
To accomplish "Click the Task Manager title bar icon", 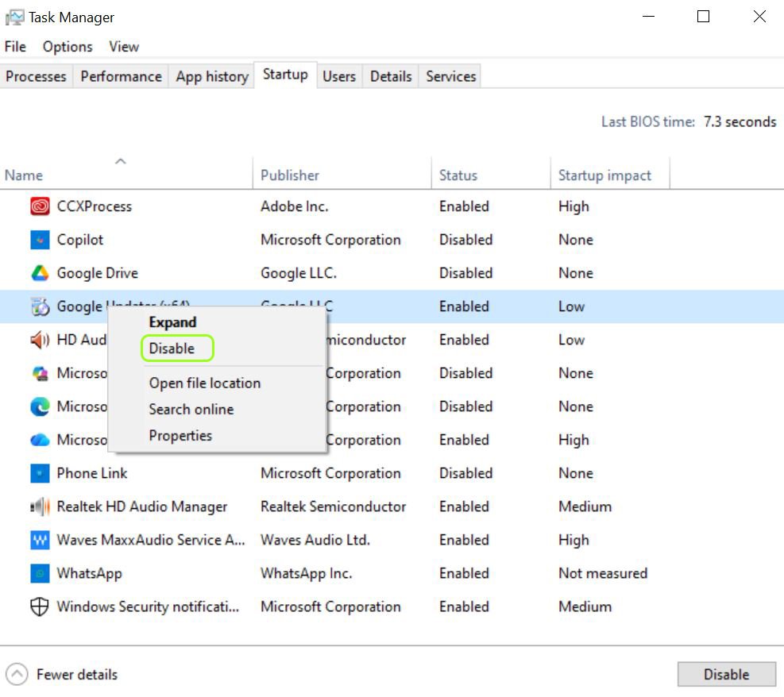I will click(14, 17).
